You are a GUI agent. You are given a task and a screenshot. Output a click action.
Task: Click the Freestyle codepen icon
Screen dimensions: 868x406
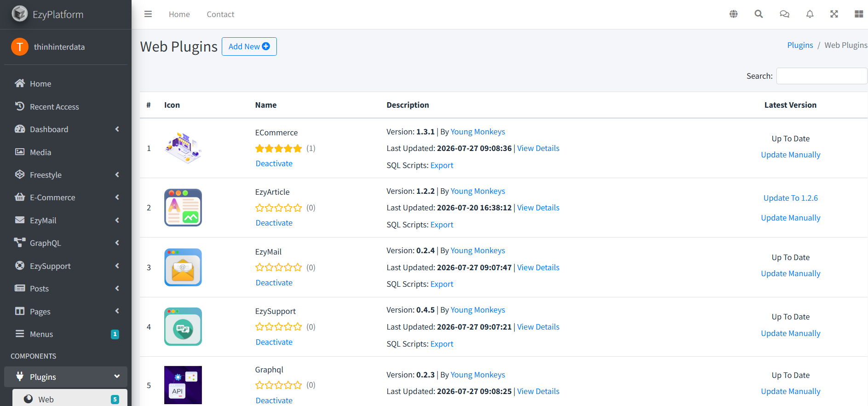pyautogui.click(x=20, y=174)
